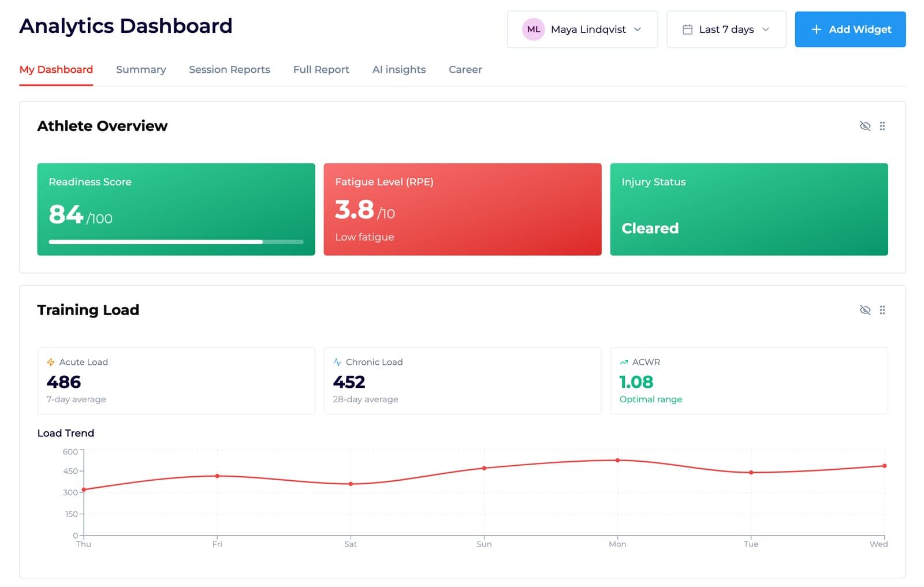Screen dimensions: 924x587
Task: Hide the Athlete Overview widget
Action: (865, 126)
